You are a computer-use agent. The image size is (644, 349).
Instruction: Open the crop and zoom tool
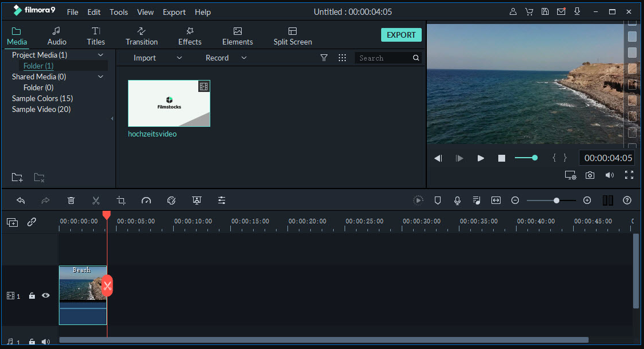click(121, 200)
